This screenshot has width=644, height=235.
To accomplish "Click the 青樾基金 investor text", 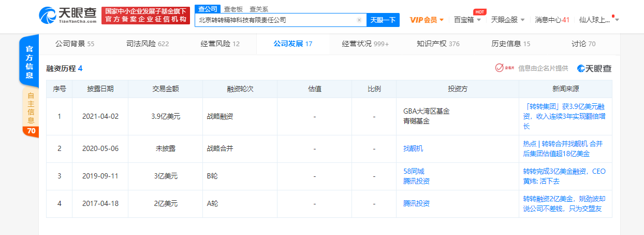I will tap(416, 121).
